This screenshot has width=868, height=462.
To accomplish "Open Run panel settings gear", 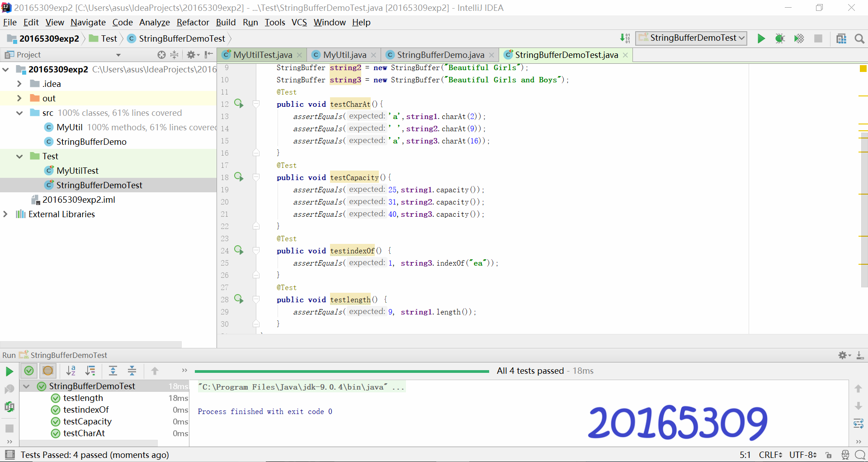I will tap(844, 355).
